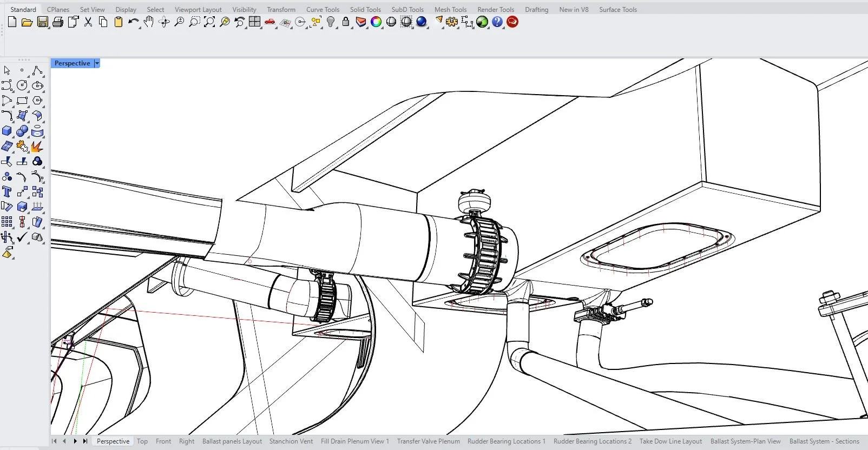Open Help with the blue question mark

[497, 22]
